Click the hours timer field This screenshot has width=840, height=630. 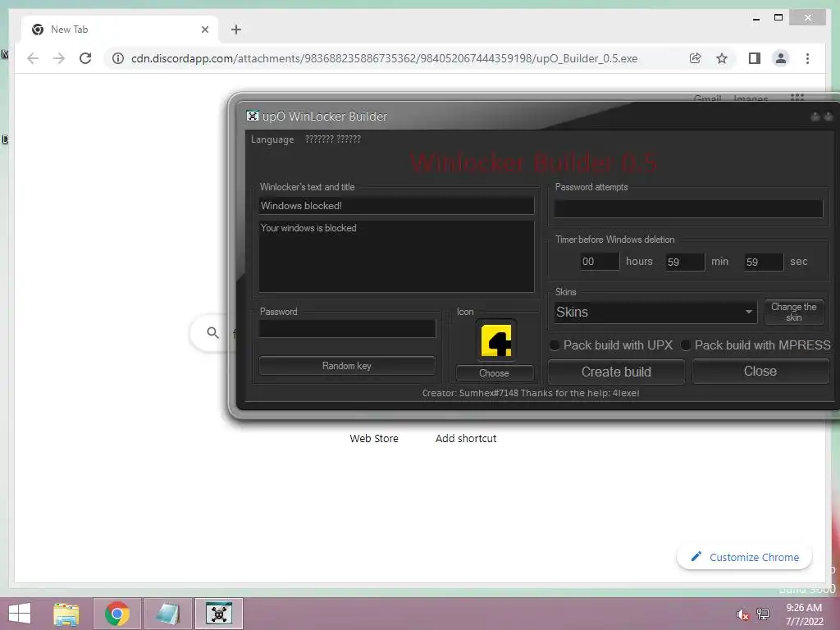point(600,262)
